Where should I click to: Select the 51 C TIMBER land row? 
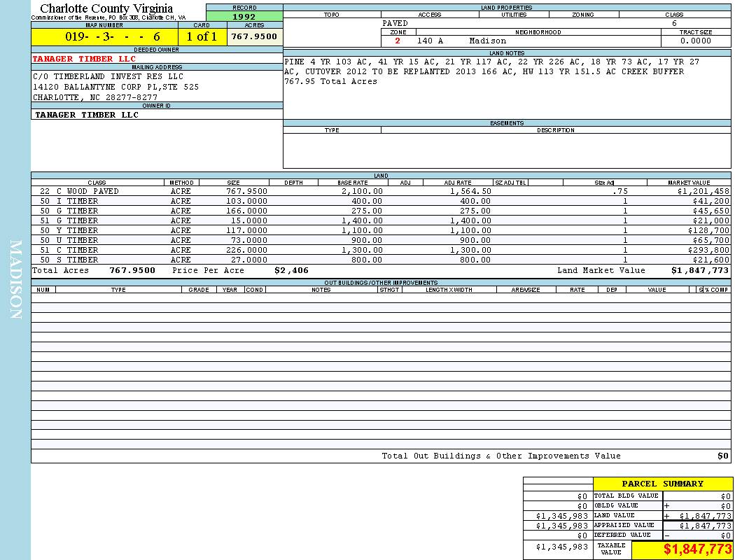pyautogui.click(x=69, y=250)
